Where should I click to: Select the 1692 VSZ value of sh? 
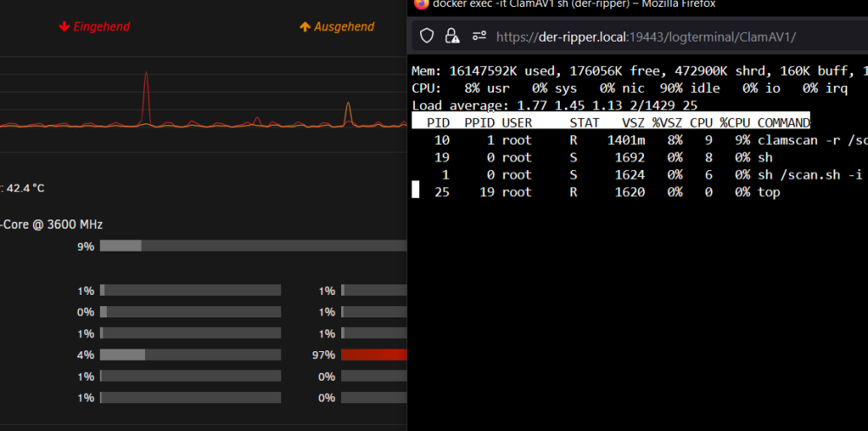coord(629,158)
